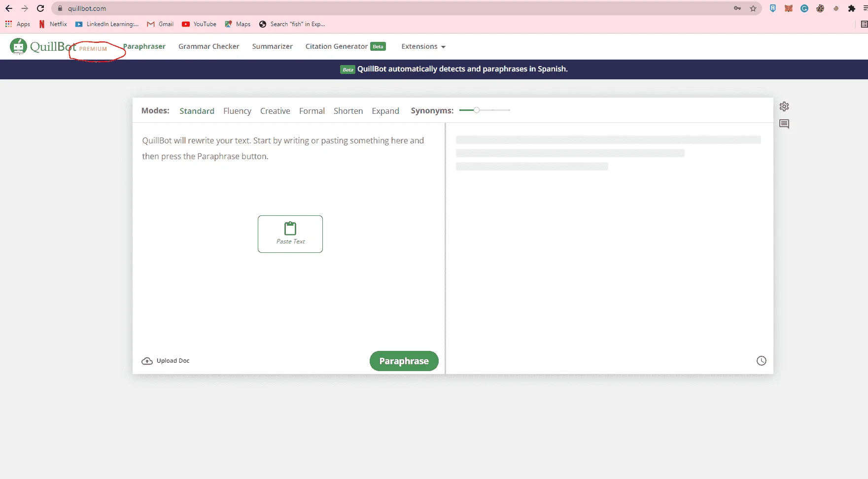Screen dimensions: 868x479
Task: Open the feedback comment icon
Action: tap(784, 124)
